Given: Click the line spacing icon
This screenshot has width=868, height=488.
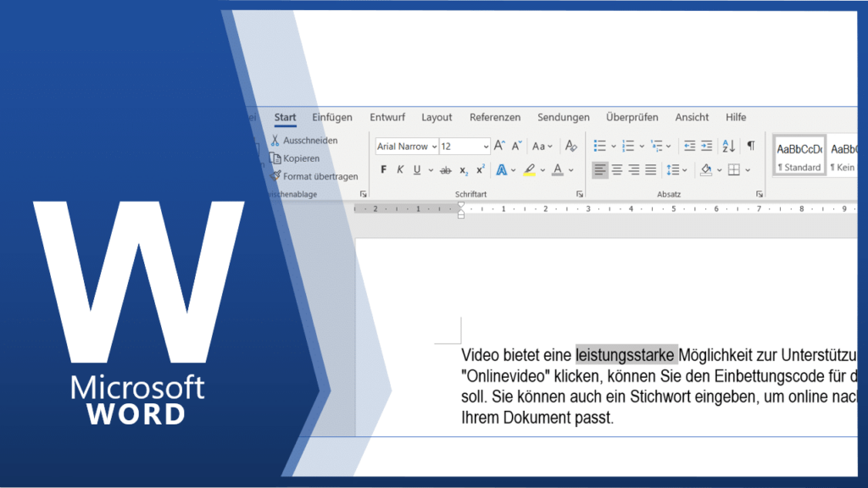Looking at the screenshot, I should tap(672, 169).
